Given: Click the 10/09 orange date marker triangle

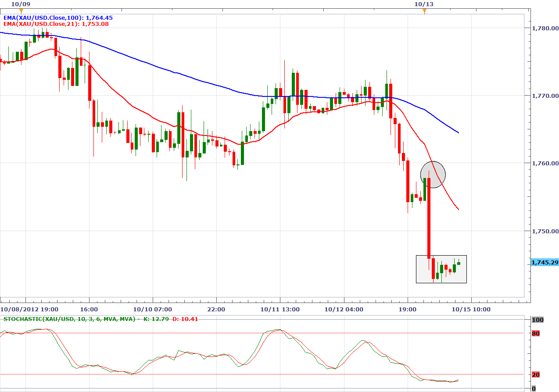Looking at the screenshot, I should tap(21, 11).
